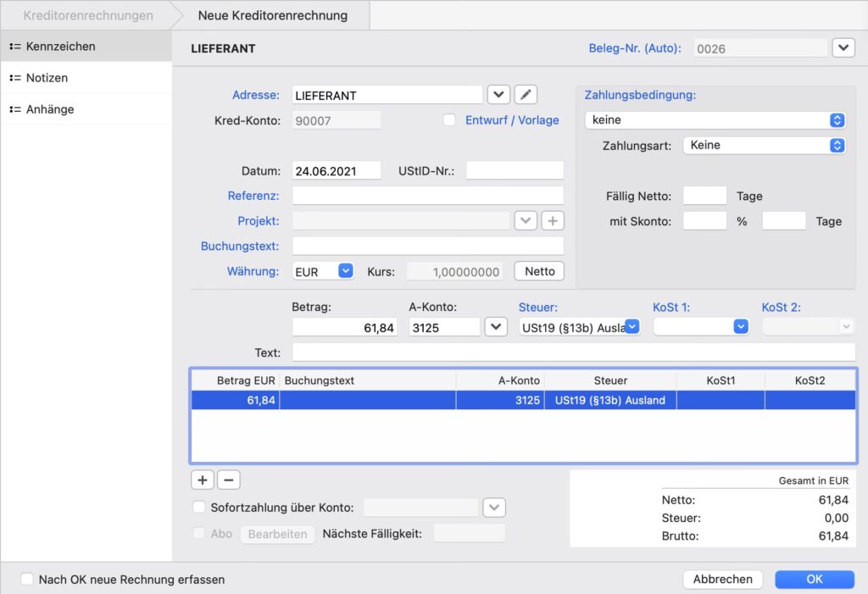Screen dimensions: 868x594
Task: Open the Zahlungsbedingung dropdown showing keine
Action: point(715,120)
